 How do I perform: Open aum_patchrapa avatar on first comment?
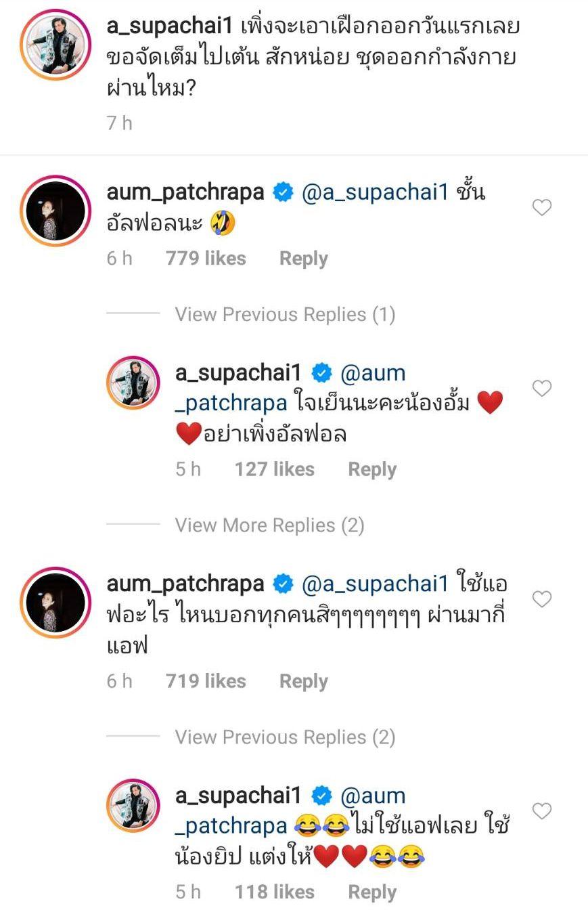coord(55,209)
